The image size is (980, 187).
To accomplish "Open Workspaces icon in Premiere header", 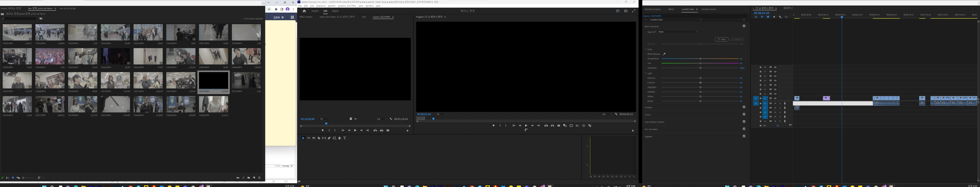I will (618, 11).
